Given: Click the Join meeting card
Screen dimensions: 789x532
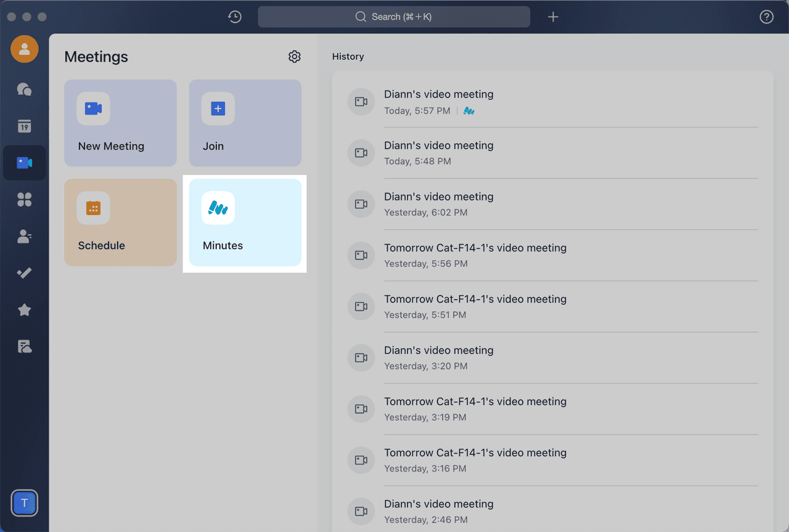Looking at the screenshot, I should 245,123.
